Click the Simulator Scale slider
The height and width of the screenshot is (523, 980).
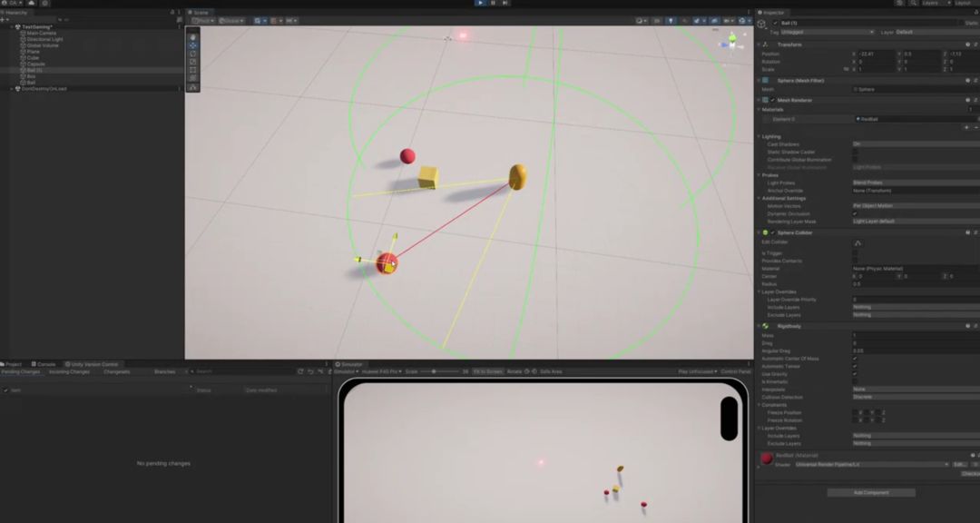(x=439, y=371)
